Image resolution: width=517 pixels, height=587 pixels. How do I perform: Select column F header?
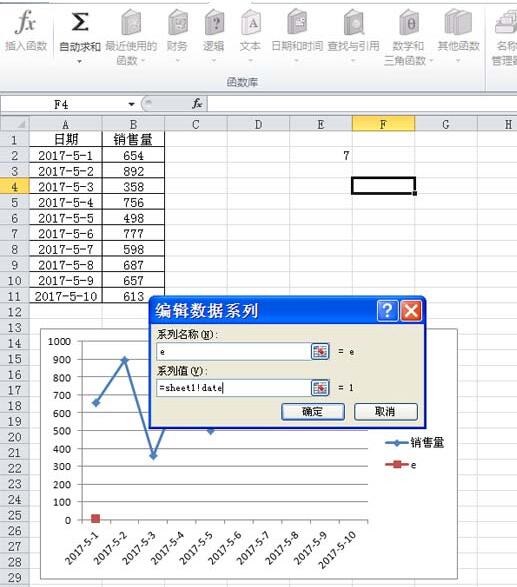pos(383,124)
